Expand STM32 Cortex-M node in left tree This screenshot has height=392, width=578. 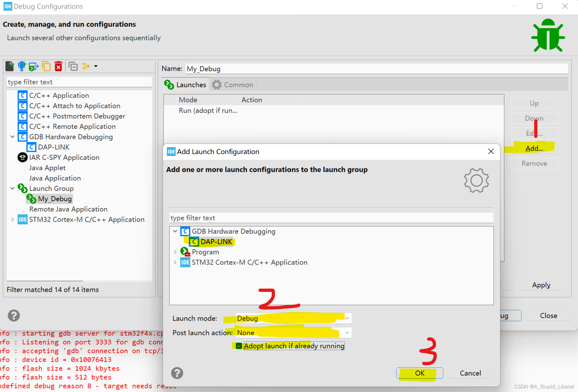pos(12,220)
